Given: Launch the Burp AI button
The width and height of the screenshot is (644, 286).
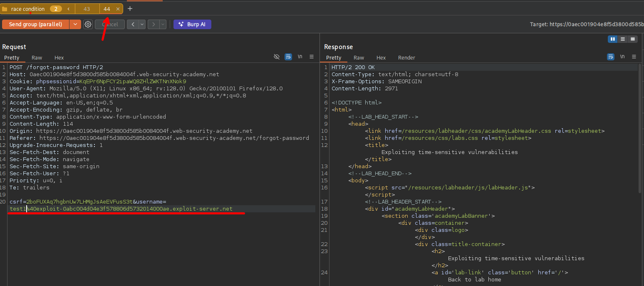Looking at the screenshot, I should tap(192, 25).
